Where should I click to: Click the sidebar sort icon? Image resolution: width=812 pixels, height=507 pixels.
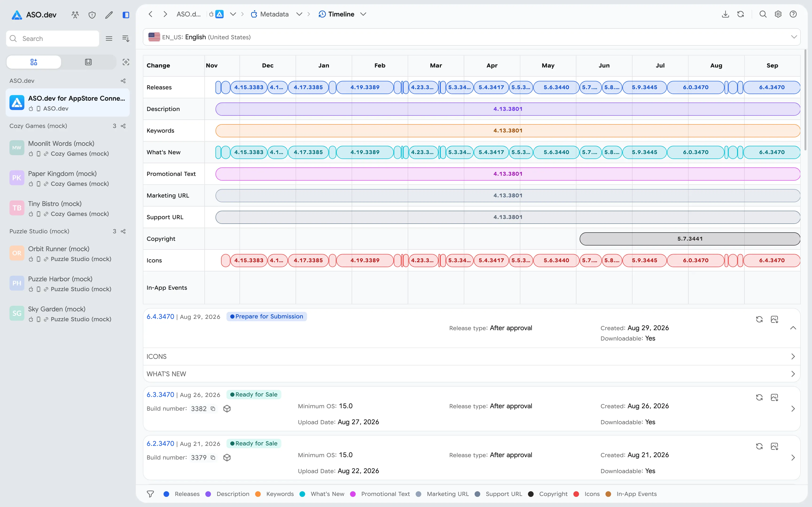point(126,39)
